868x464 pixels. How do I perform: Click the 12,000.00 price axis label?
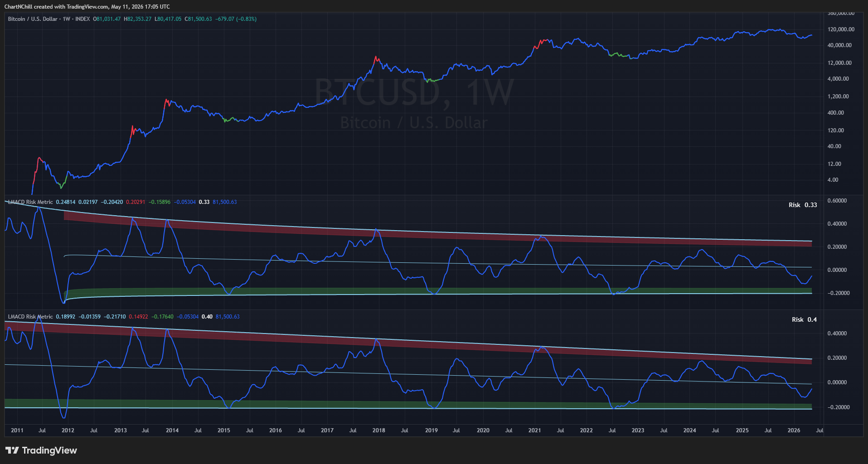tap(839, 63)
